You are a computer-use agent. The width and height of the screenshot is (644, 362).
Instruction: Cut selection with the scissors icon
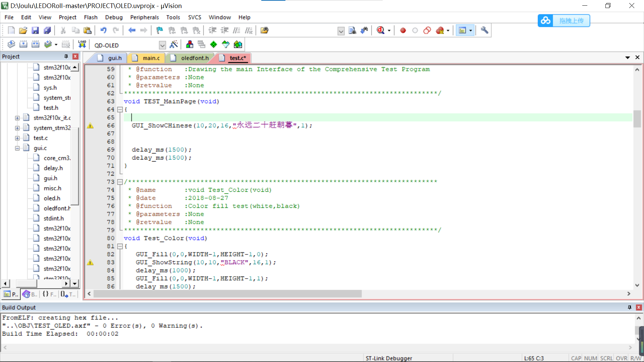63,31
